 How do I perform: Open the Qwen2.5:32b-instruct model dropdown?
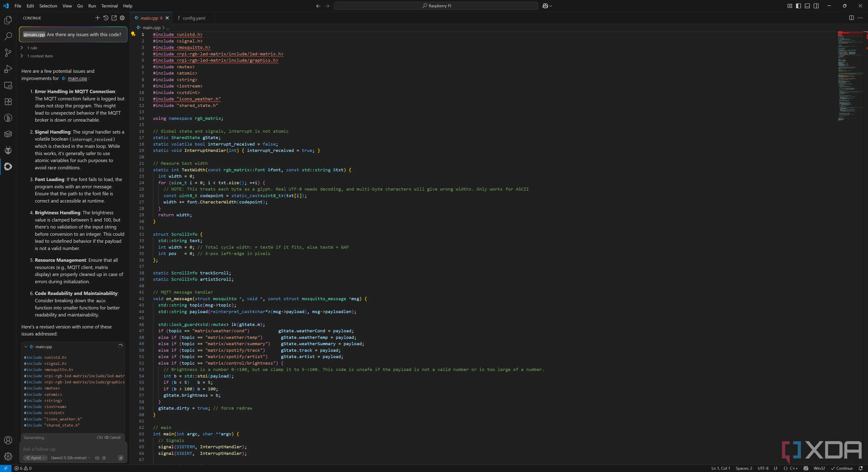(71, 458)
